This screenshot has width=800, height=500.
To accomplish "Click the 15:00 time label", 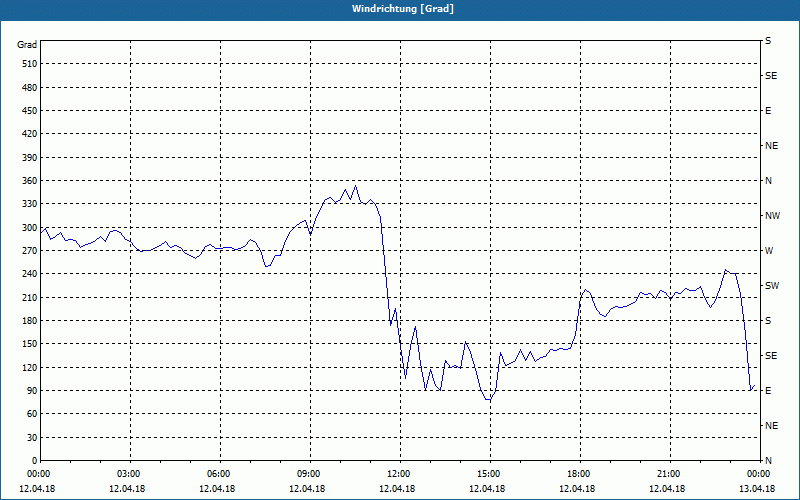I will tap(490, 474).
